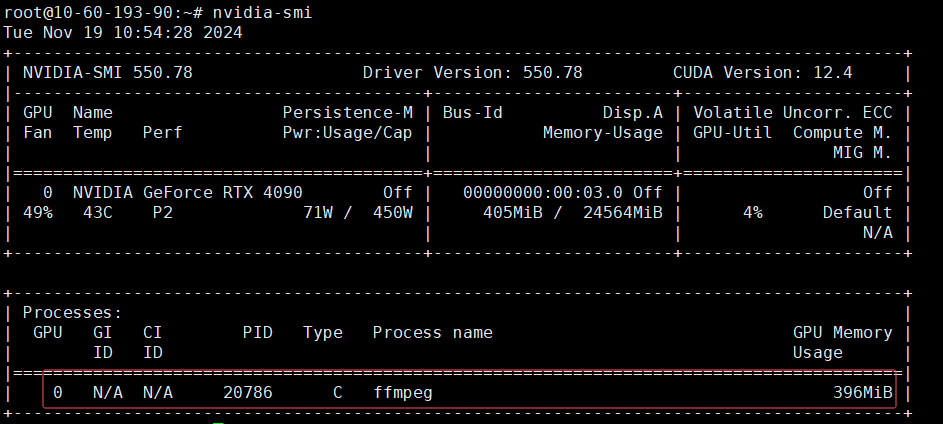Image resolution: width=943 pixels, height=424 pixels.
Task: Click the Pwr:Usage/Cap header
Action: (348, 132)
